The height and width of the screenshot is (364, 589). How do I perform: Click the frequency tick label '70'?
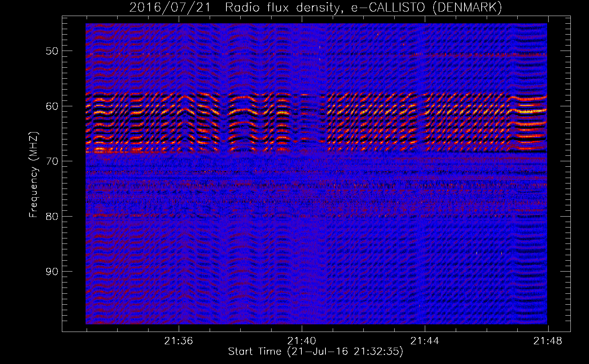pyautogui.click(x=52, y=161)
